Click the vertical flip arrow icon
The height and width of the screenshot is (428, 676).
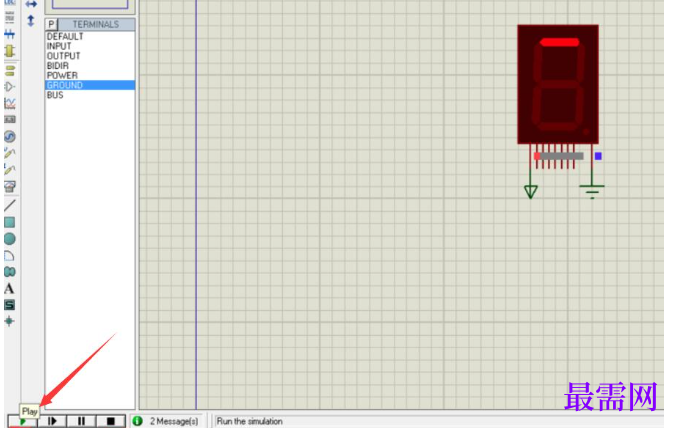tap(31, 20)
